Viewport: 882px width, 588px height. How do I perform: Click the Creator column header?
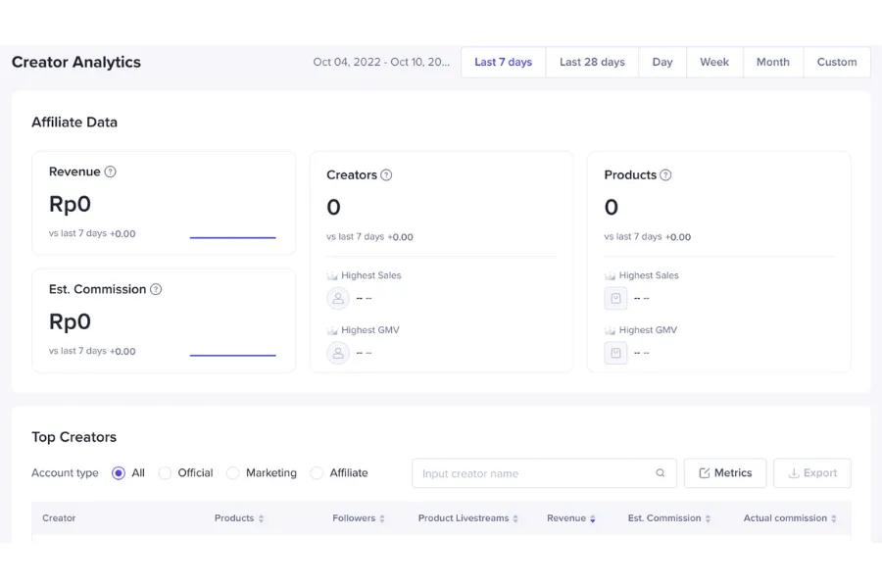[x=59, y=518]
